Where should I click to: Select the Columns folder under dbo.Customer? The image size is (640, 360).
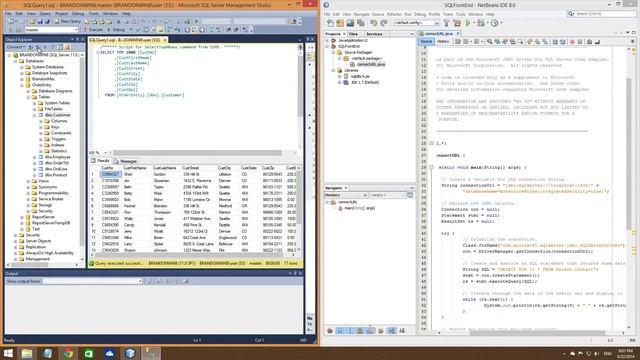[59, 121]
